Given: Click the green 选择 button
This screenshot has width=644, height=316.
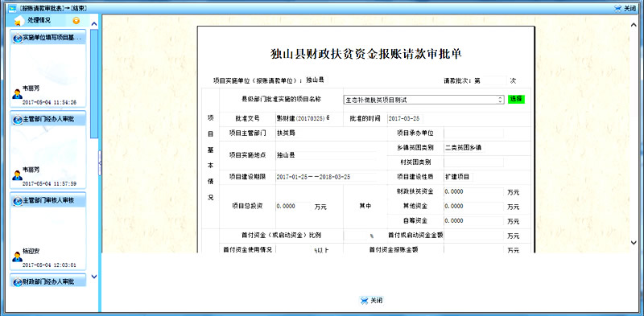Looking at the screenshot, I should click(516, 100).
